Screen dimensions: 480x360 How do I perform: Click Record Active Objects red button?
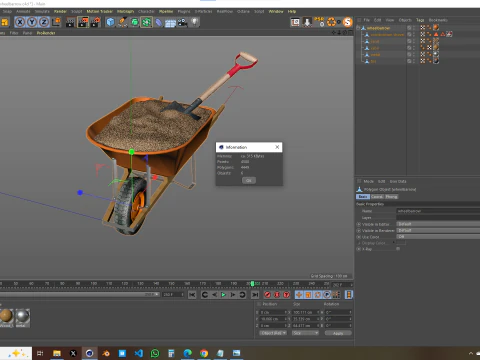point(267,295)
